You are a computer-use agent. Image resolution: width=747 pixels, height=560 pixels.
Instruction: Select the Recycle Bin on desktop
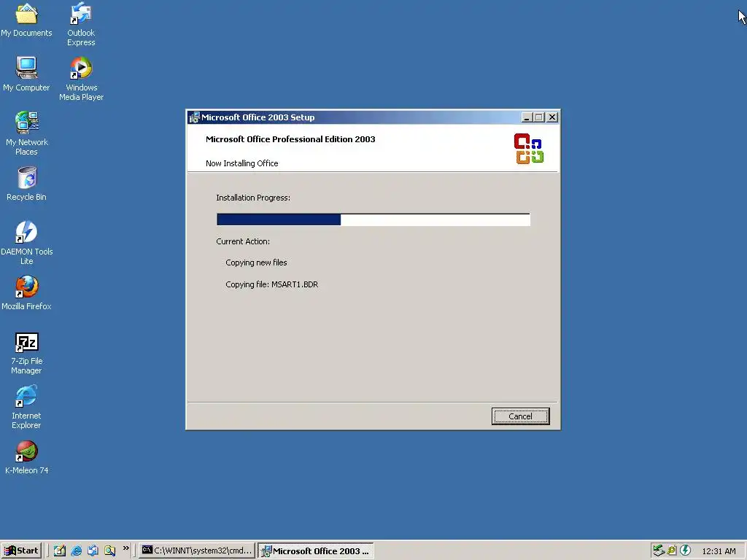tap(27, 184)
